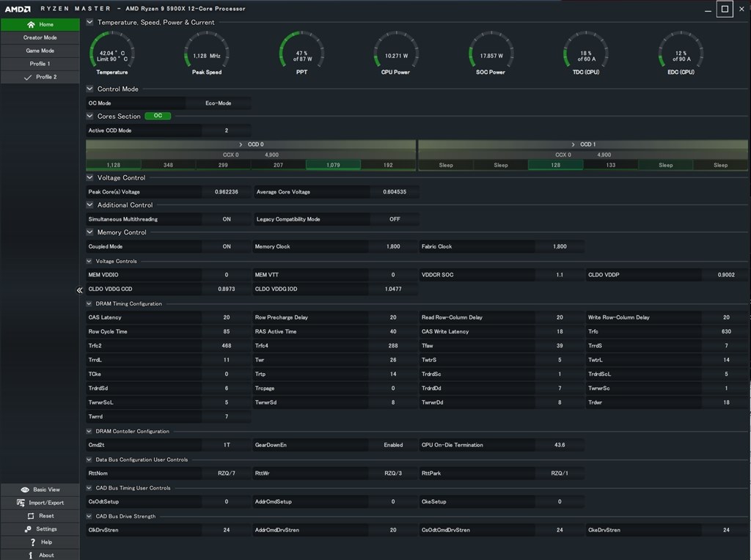Image resolution: width=751 pixels, height=560 pixels.
Task: Select CCD 1 core showing 133
Action: click(611, 165)
